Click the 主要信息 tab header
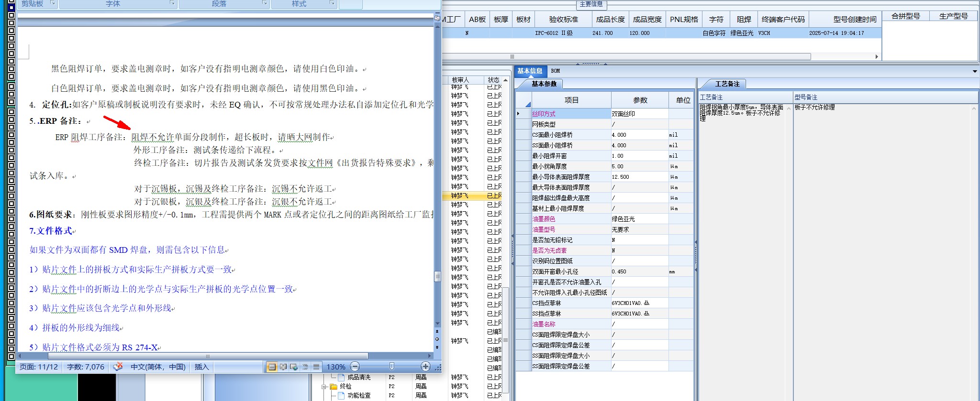This screenshot has width=980, height=401. (x=591, y=4)
